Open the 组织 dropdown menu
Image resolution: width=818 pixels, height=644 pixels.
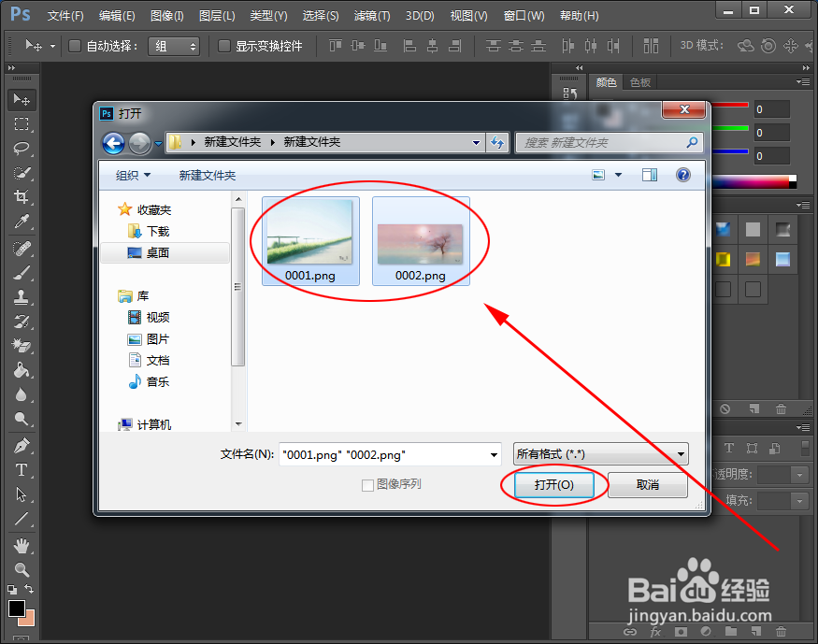(x=133, y=175)
